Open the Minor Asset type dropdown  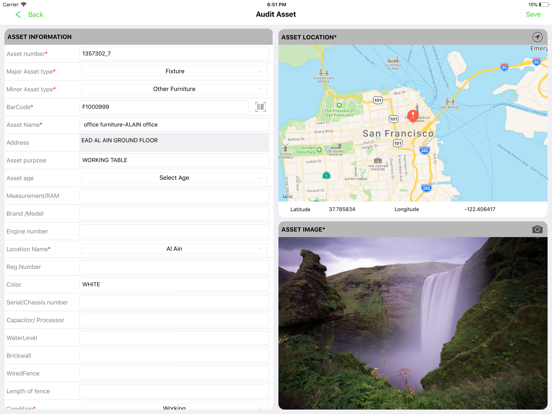tap(174, 89)
